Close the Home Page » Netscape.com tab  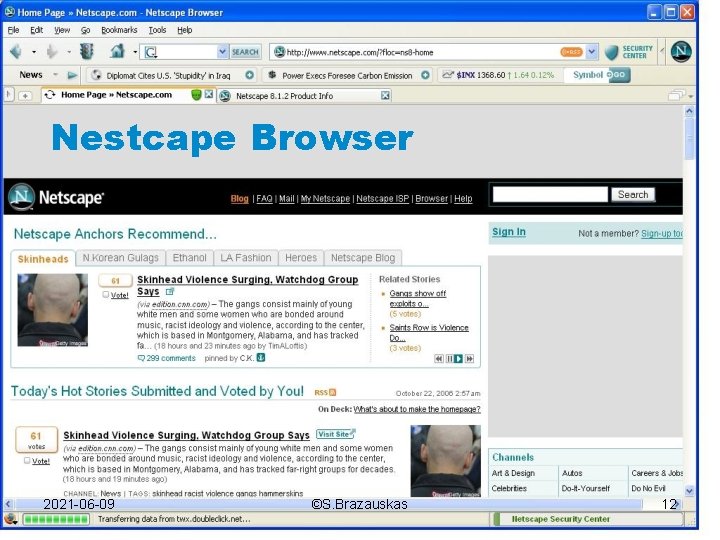click(209, 94)
